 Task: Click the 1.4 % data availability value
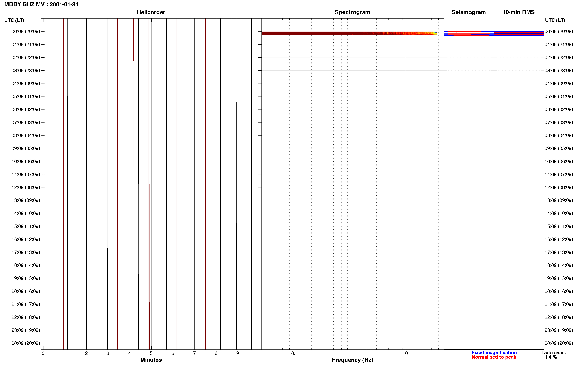point(551,357)
